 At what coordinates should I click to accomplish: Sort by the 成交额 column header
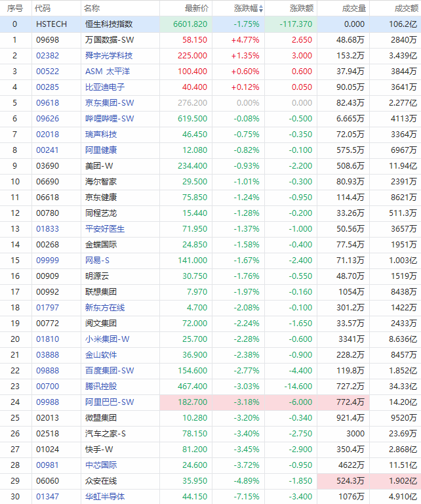point(406,9)
